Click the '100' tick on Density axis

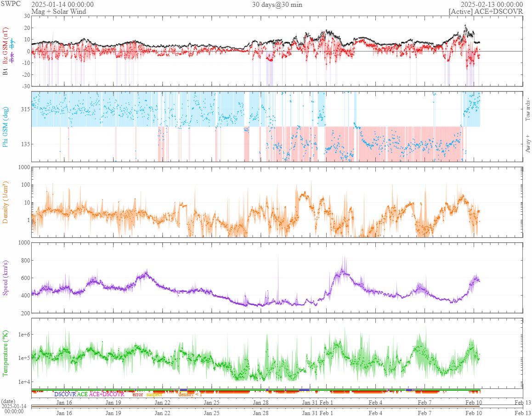coord(25,185)
